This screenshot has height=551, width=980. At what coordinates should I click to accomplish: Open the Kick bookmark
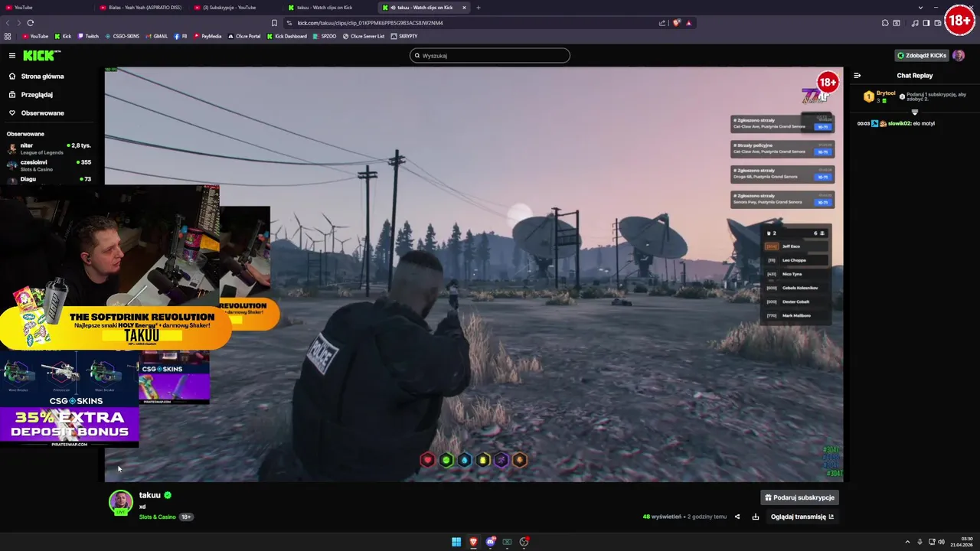[63, 36]
